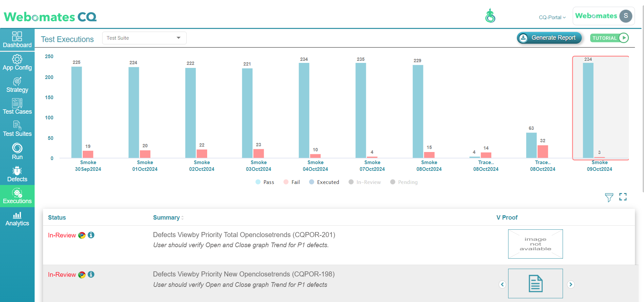
Task: Open the Test Cases section
Action: coord(17,107)
